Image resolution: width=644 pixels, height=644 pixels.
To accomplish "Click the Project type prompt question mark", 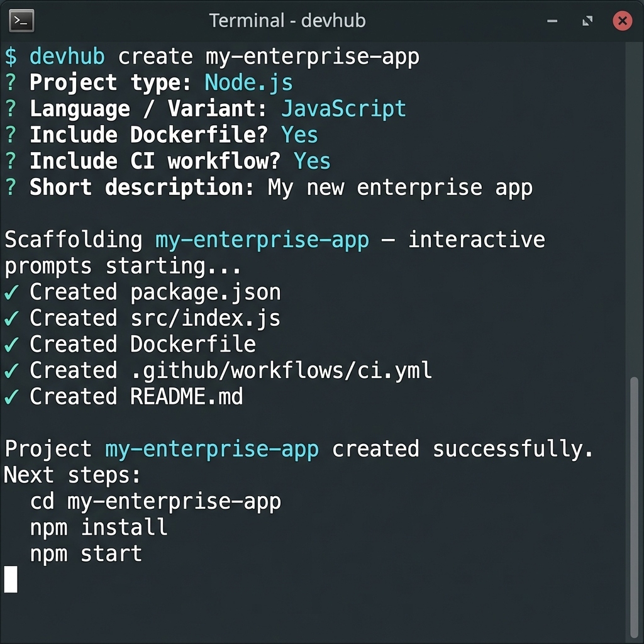I will pos(10,82).
